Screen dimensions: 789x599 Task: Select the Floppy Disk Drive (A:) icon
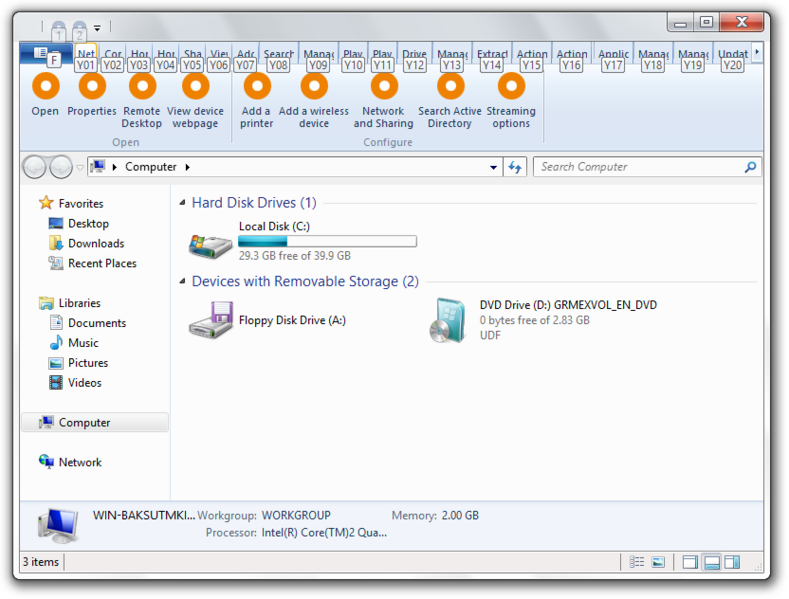tap(211, 320)
